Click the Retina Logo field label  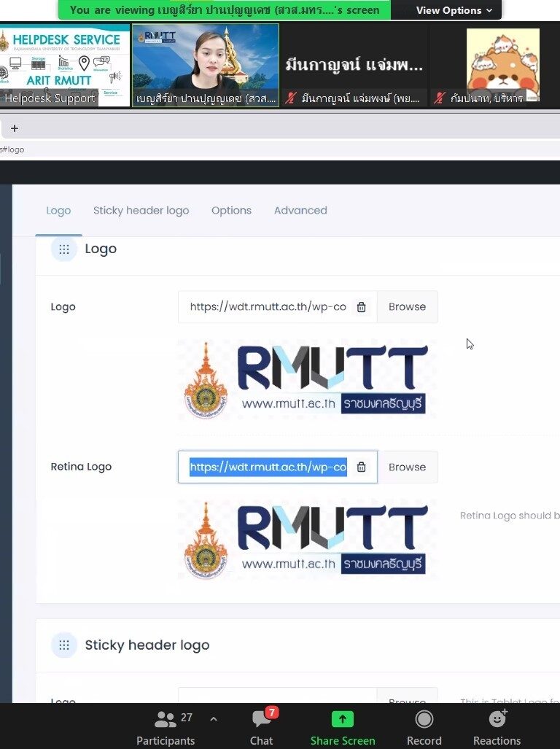pyautogui.click(x=81, y=467)
